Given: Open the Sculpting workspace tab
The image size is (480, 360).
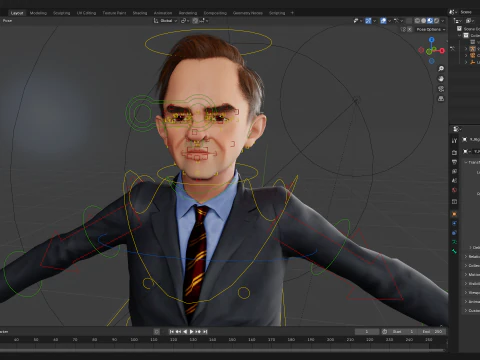Looking at the screenshot, I should [x=62, y=13].
